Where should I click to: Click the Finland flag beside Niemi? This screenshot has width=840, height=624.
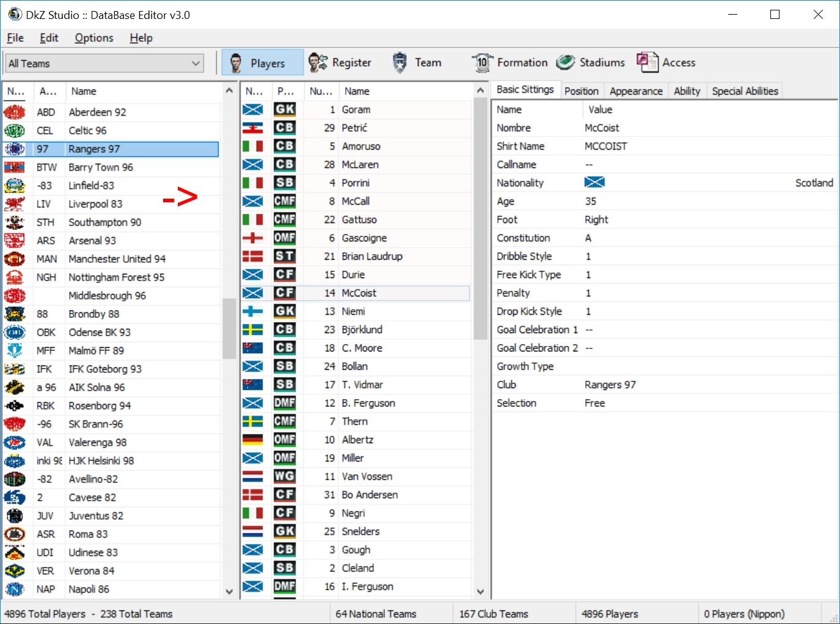pyautogui.click(x=253, y=311)
